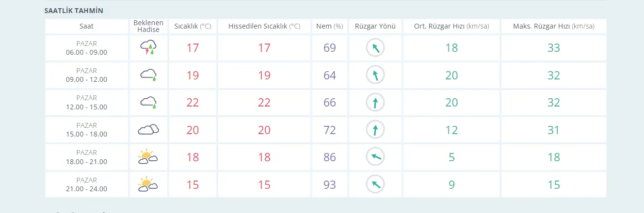Click the Beklenen Hadise column header
The width and height of the screenshot is (644, 213).
click(148, 26)
